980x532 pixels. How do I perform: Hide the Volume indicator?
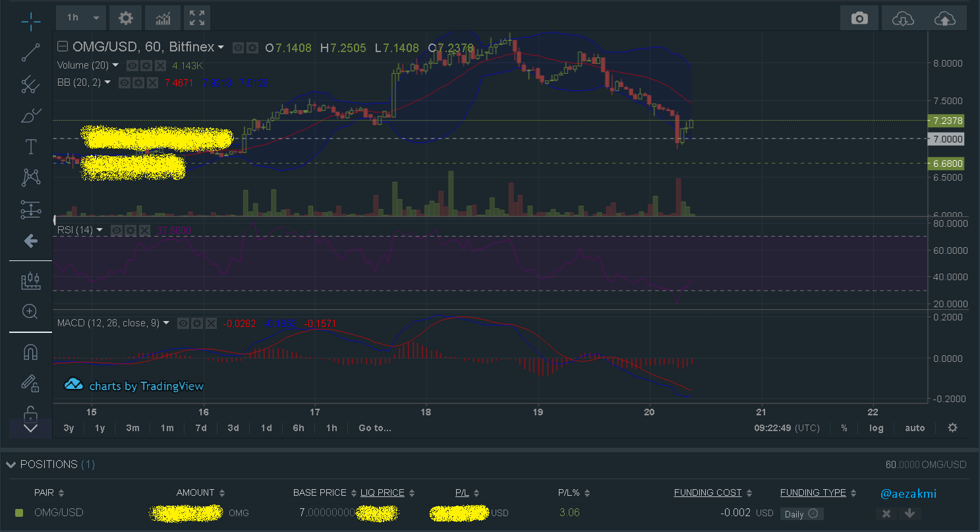coord(132,65)
